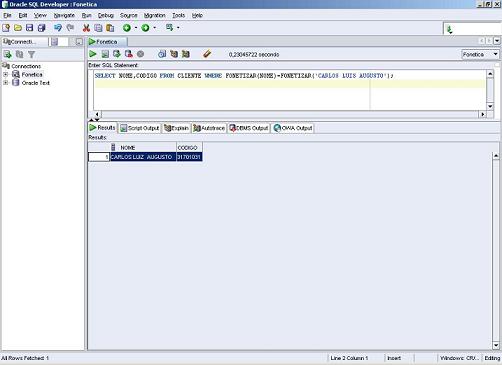This screenshot has height=365, width=502.
Task: Click the Copy icon in main toolbar
Action: point(98,28)
